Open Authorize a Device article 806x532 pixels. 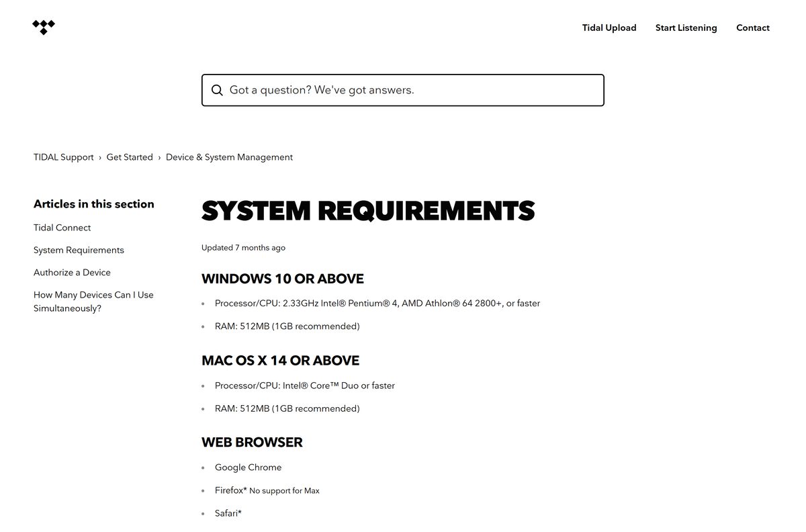72,272
